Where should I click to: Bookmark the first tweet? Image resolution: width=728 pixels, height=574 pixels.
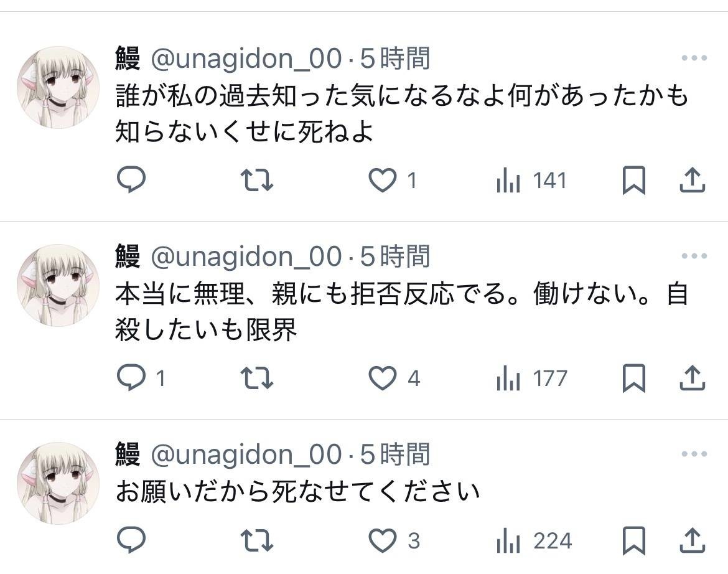633,181
